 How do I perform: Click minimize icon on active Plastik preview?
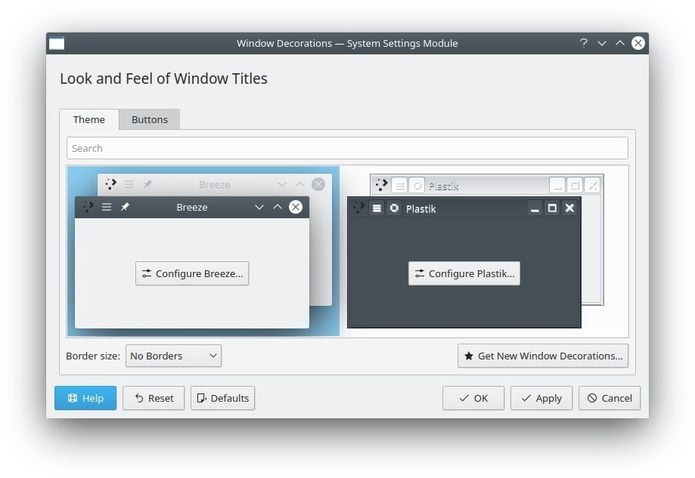535,209
